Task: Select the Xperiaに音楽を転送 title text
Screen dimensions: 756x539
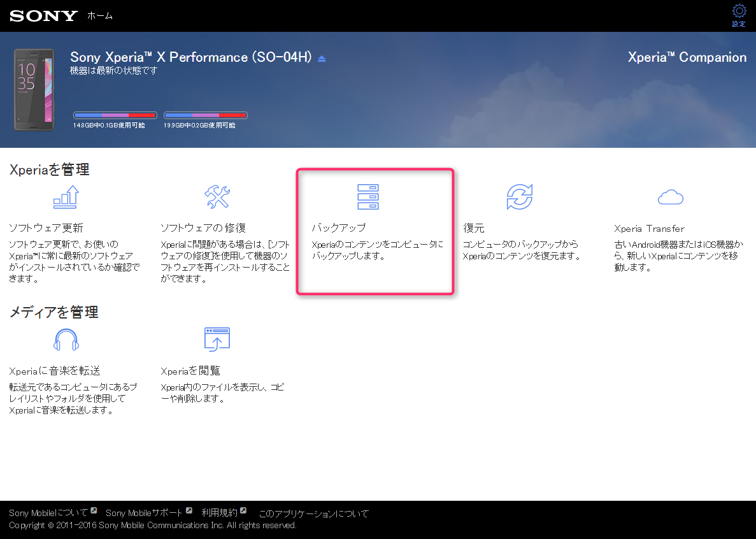Action: tap(55, 371)
